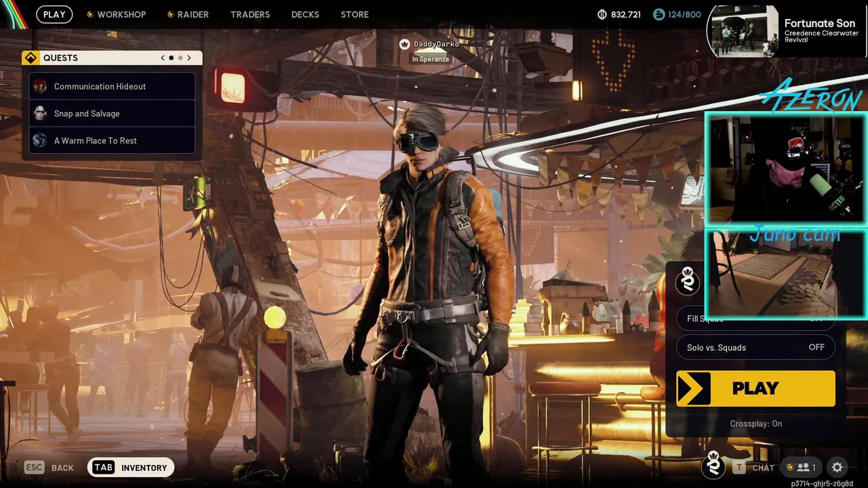
Task: Click the QUESTS panel header label
Action: point(60,58)
